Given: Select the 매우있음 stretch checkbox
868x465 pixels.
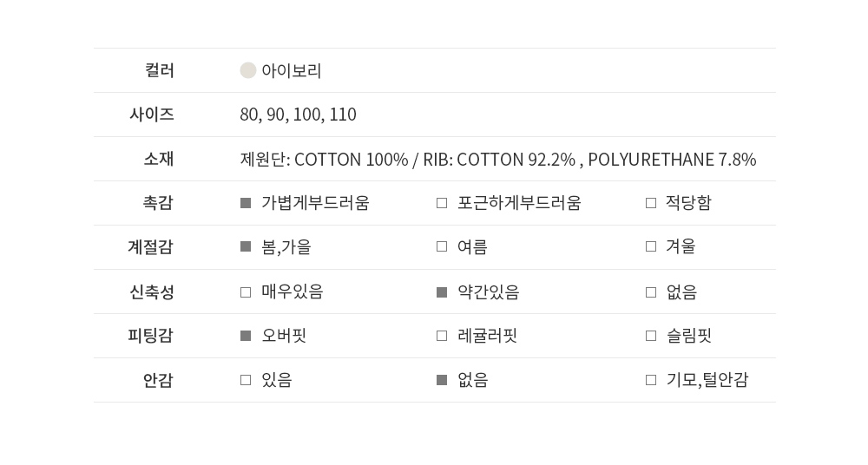Looking at the screenshot, I should click(246, 292).
